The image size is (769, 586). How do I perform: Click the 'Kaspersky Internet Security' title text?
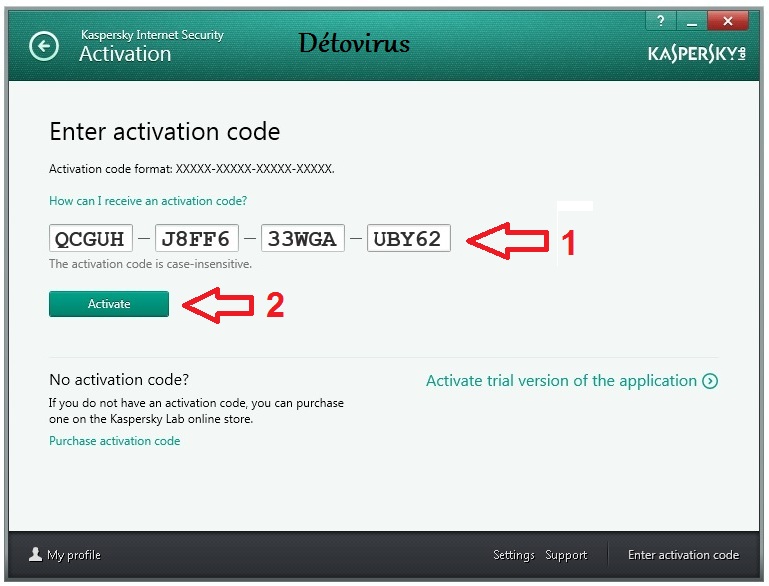pos(152,35)
